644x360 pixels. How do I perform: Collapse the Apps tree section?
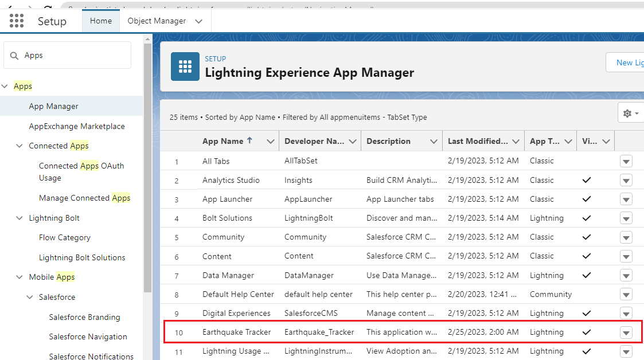[5, 86]
